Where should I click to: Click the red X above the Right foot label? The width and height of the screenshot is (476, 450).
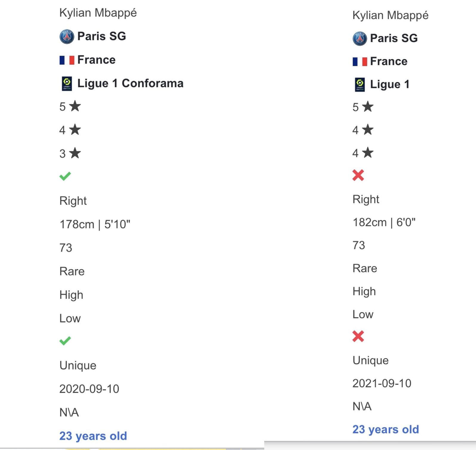[x=358, y=175]
